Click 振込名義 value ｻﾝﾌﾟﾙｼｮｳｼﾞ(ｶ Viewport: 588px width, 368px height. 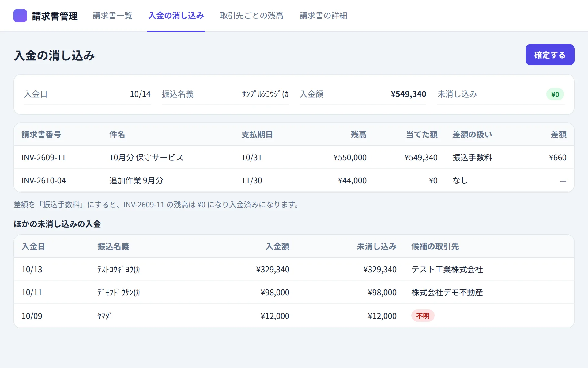coord(265,94)
